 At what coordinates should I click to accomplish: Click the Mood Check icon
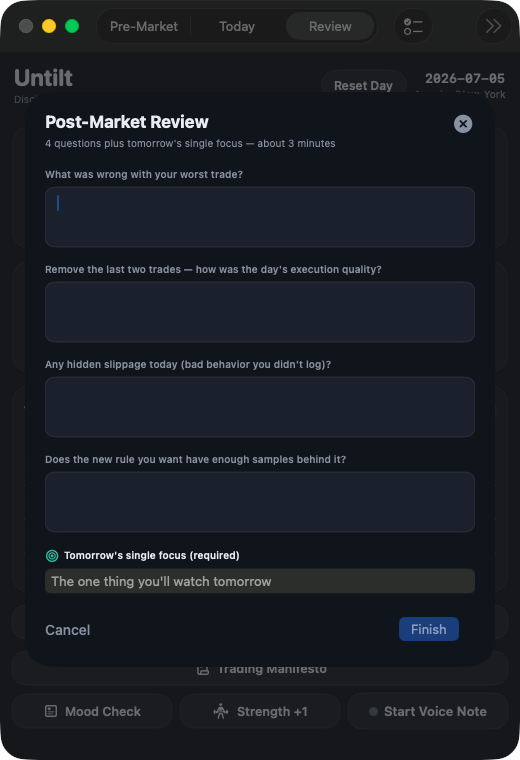click(x=51, y=711)
